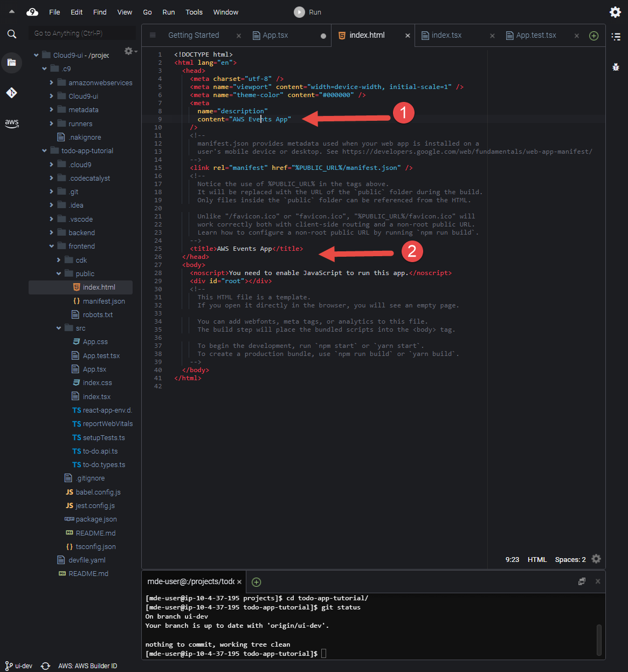Screen dimensions: 628x672
Task: Collapse the menu bar with the up arrow
Action: [x=11, y=11]
